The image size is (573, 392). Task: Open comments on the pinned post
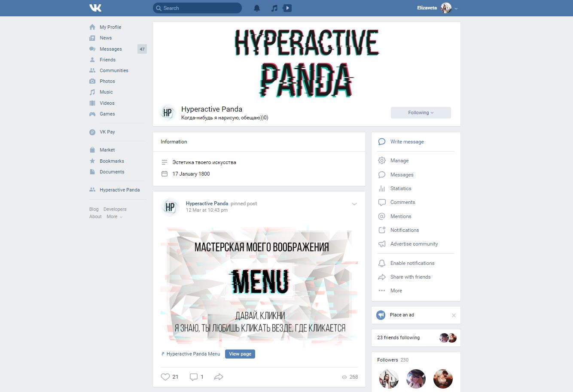[194, 377]
